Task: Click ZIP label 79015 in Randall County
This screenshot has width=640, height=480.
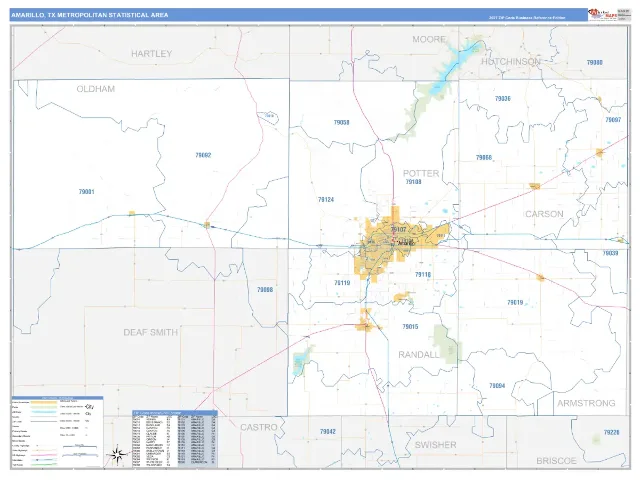Action: point(410,327)
